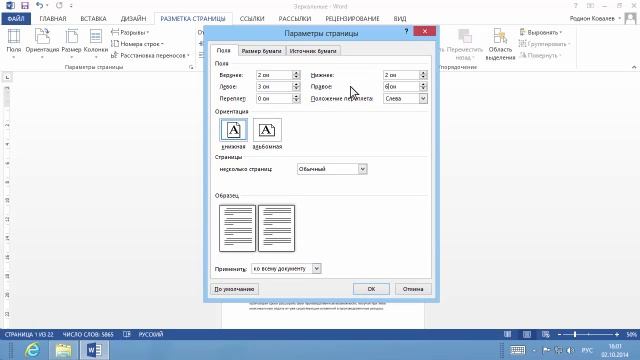
Task: Switch to print layout view icon
Action: [527, 334]
